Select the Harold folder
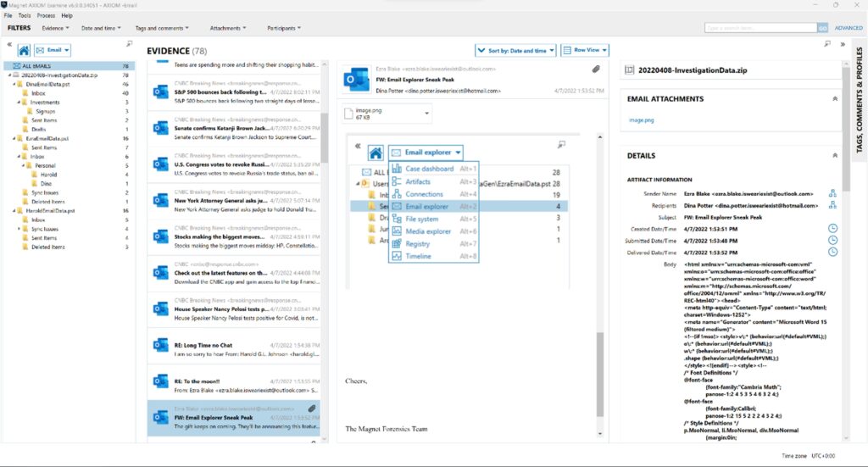868x467 pixels. point(48,175)
